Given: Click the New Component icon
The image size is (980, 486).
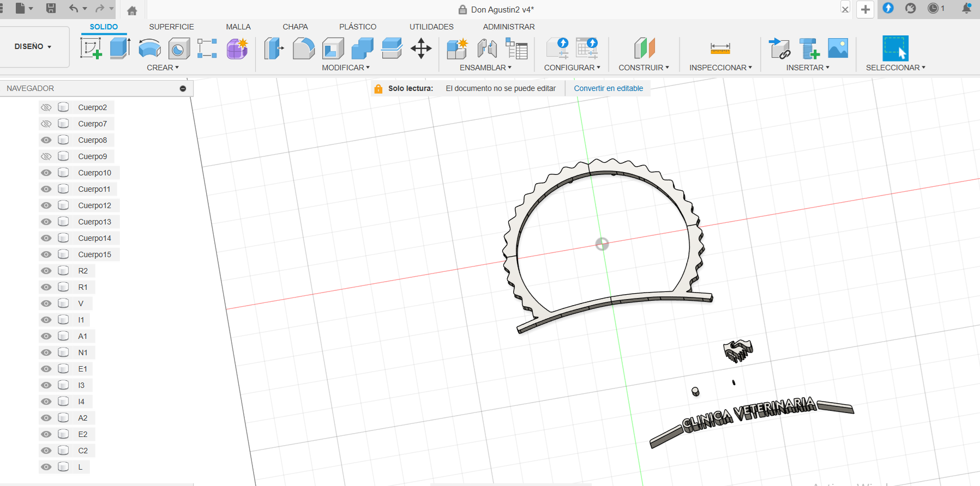Looking at the screenshot, I should pos(457,48).
